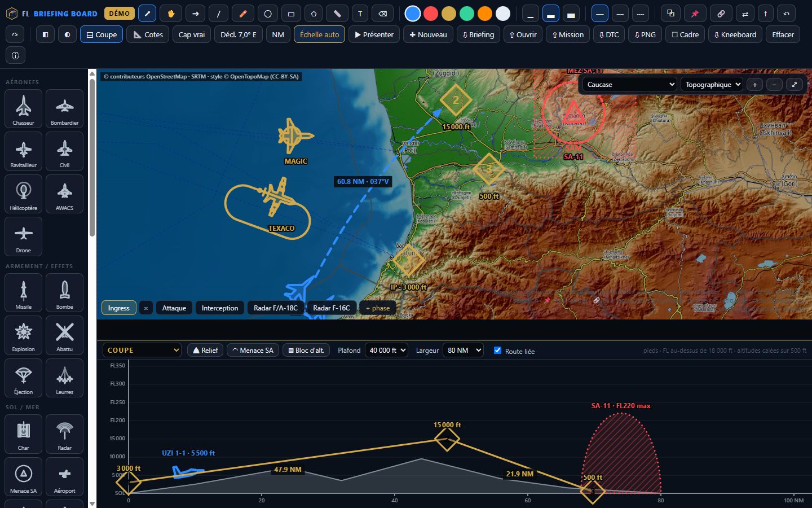Toggle Échelle auto scaling
The width and height of the screenshot is (812, 508).
click(319, 34)
